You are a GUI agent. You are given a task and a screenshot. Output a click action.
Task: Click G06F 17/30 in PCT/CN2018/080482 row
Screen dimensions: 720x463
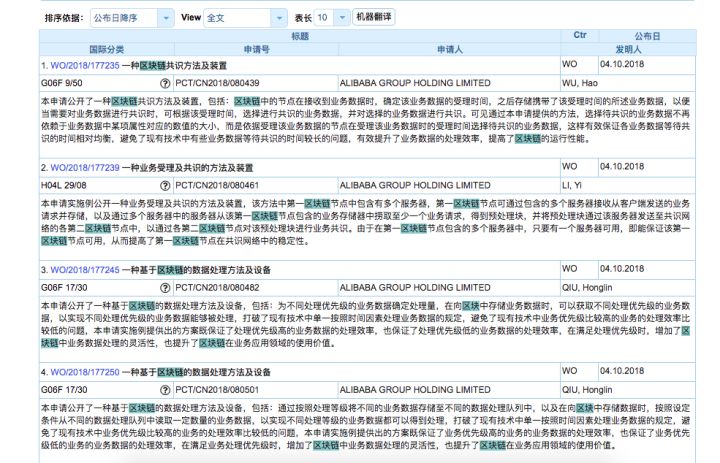click(x=64, y=288)
